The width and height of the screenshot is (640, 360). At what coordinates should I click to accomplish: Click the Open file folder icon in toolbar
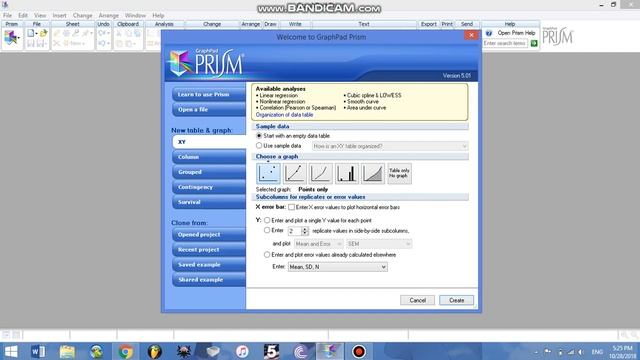click(x=43, y=33)
